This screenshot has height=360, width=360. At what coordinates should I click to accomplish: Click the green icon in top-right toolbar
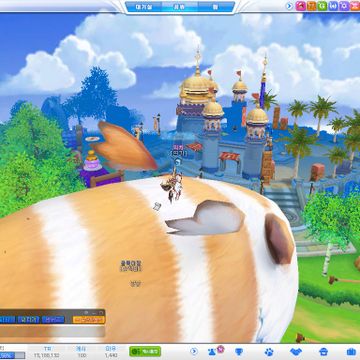click(322, 6)
